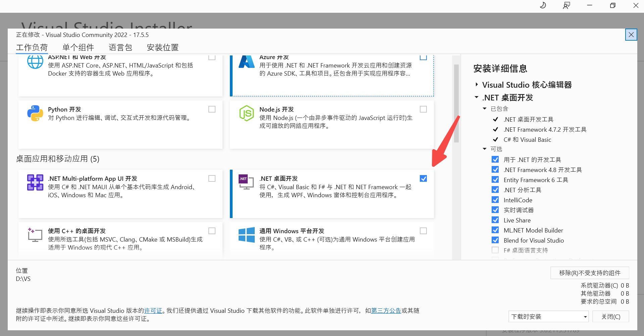Minimize the Visual Studio Installer window
644x336 pixels.
click(x=590, y=5)
